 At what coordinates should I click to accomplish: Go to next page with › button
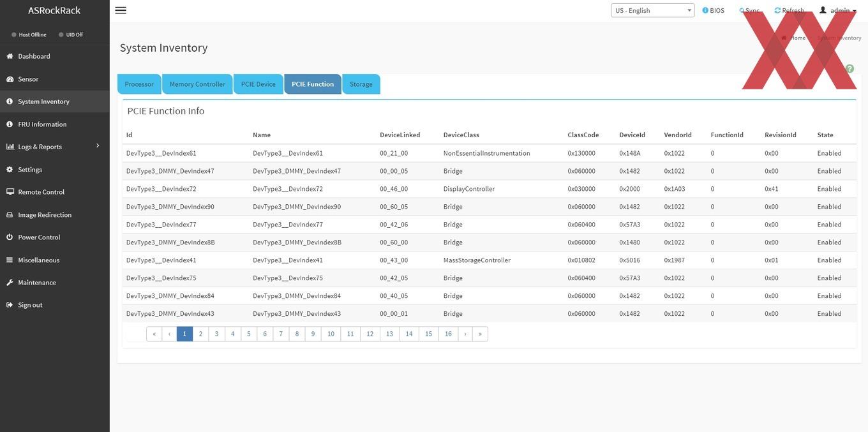[x=465, y=334]
